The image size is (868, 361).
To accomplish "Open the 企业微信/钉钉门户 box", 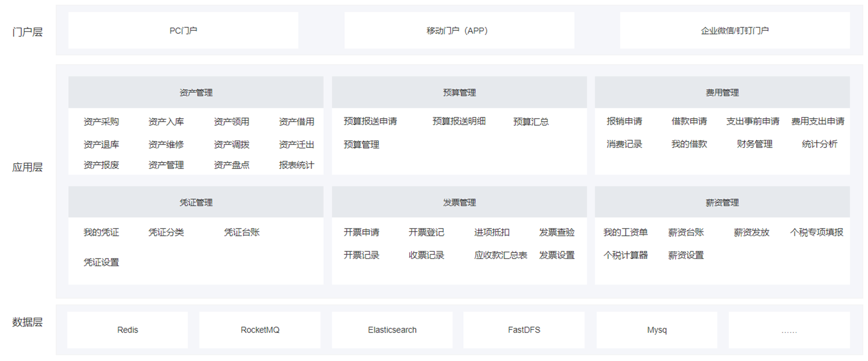I will tap(735, 30).
